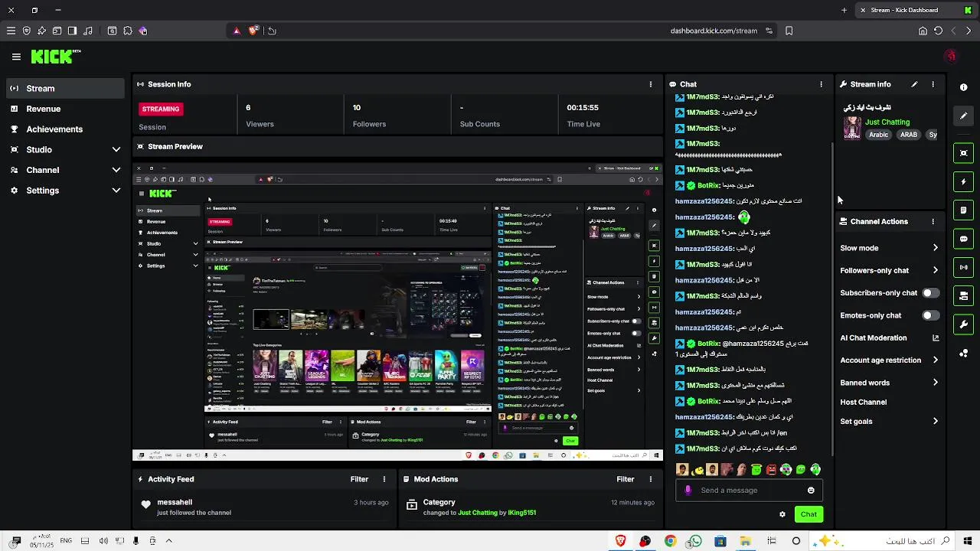Screen dimensions: 980x551
Task: Click the taskbar search box
Action: pyautogui.click(x=880, y=541)
